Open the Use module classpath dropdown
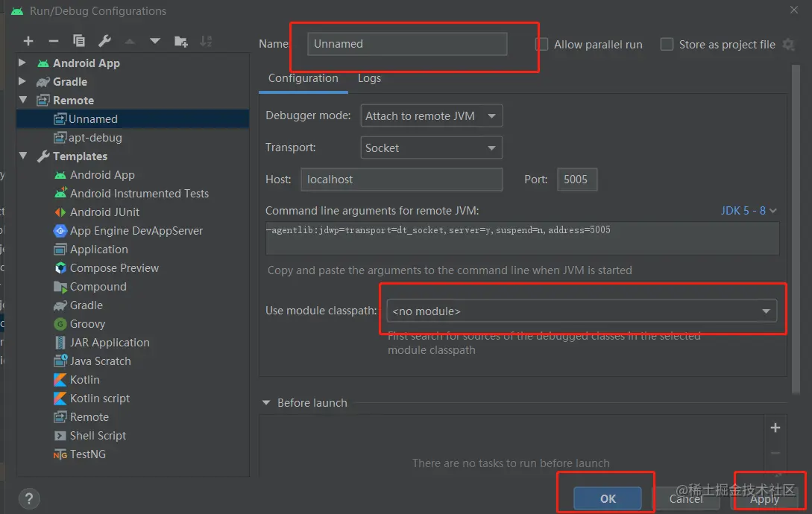Viewport: 812px width, 514px height. coord(582,311)
